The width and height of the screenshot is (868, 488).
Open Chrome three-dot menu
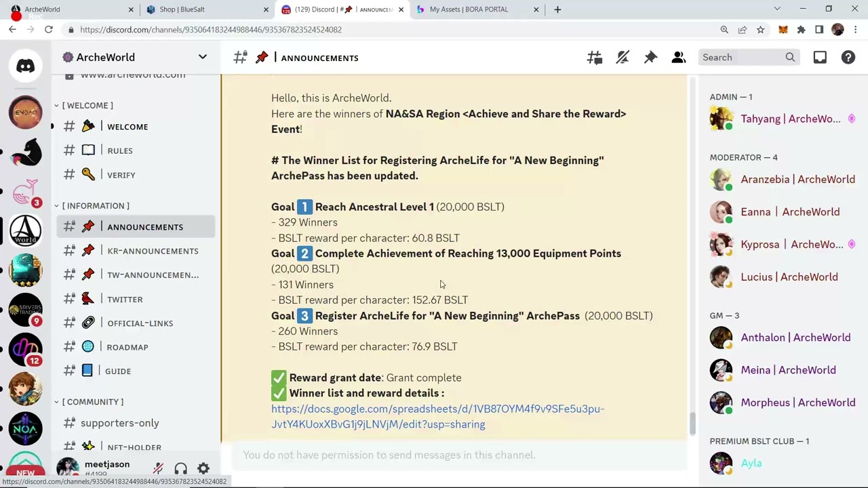(x=856, y=30)
